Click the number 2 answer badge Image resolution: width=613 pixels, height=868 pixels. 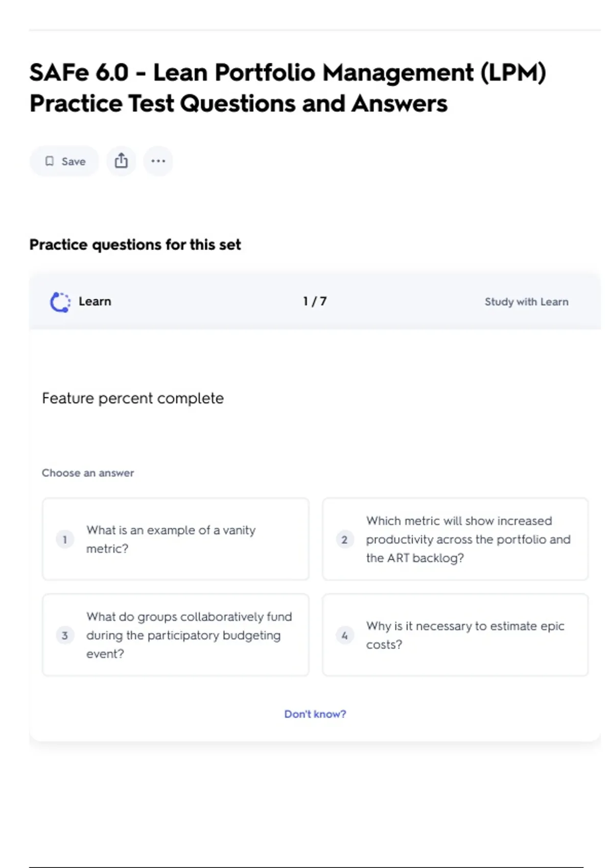(x=344, y=539)
